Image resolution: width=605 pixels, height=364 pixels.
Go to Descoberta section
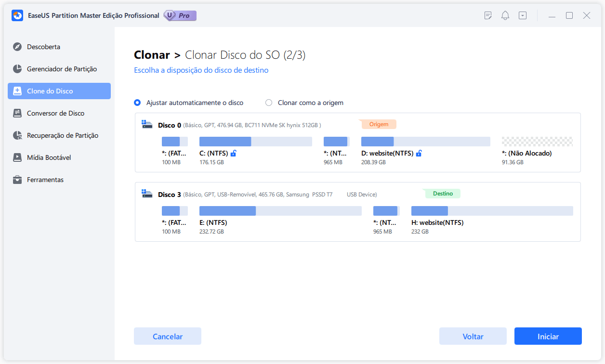click(x=59, y=47)
